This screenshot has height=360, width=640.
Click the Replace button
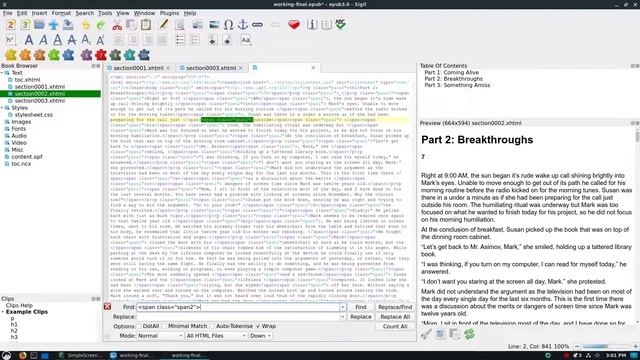(x=361, y=317)
